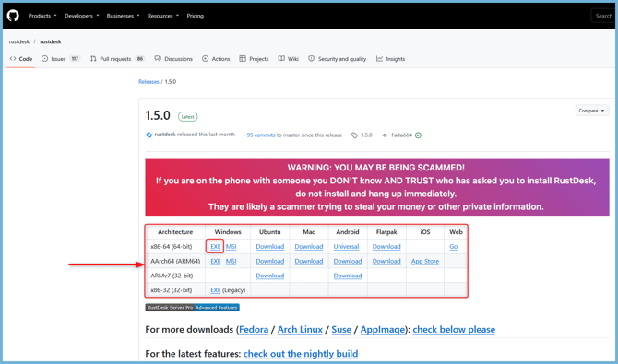Download AArch64 Android build

(348, 261)
